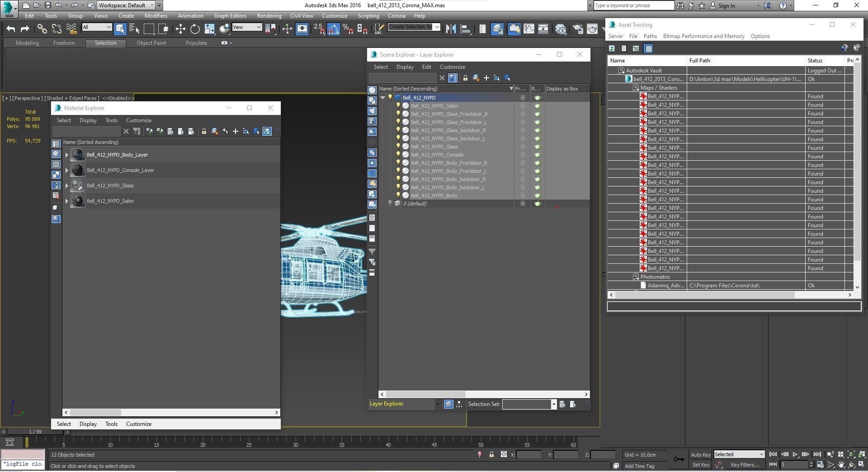Open the Selected key filter dropdown
Screen dimensions: 868x472
point(739,454)
